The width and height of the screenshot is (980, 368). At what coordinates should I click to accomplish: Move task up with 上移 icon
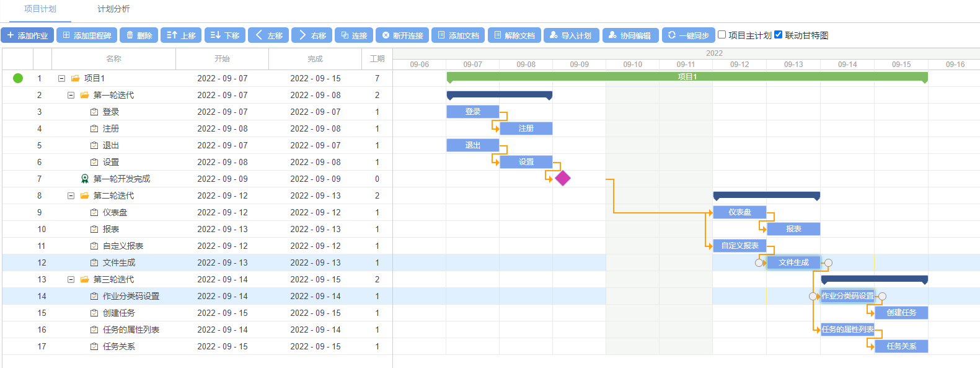(x=172, y=35)
